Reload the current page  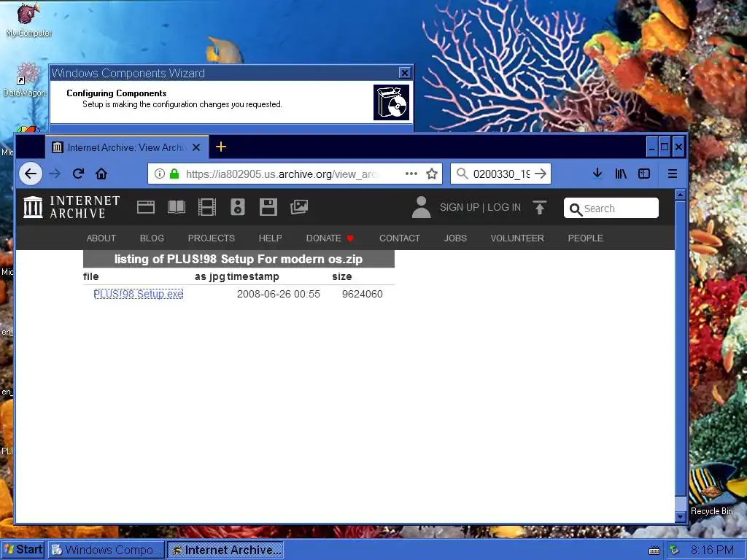[79, 174]
